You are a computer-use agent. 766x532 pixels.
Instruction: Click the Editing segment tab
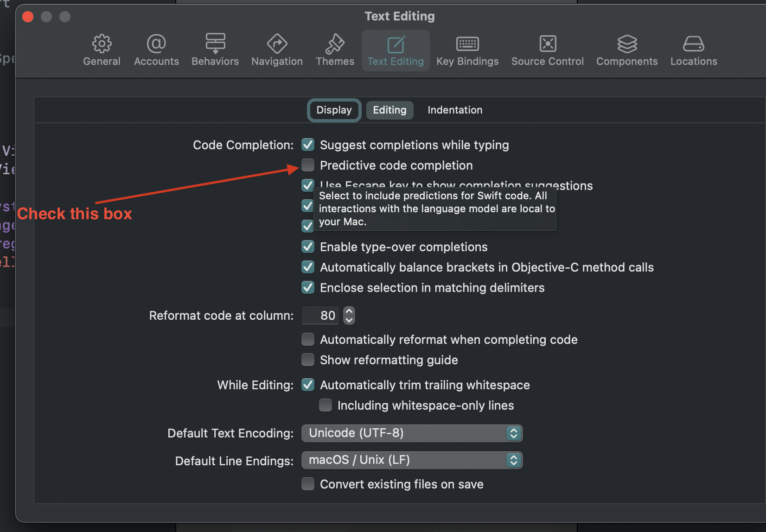(389, 110)
